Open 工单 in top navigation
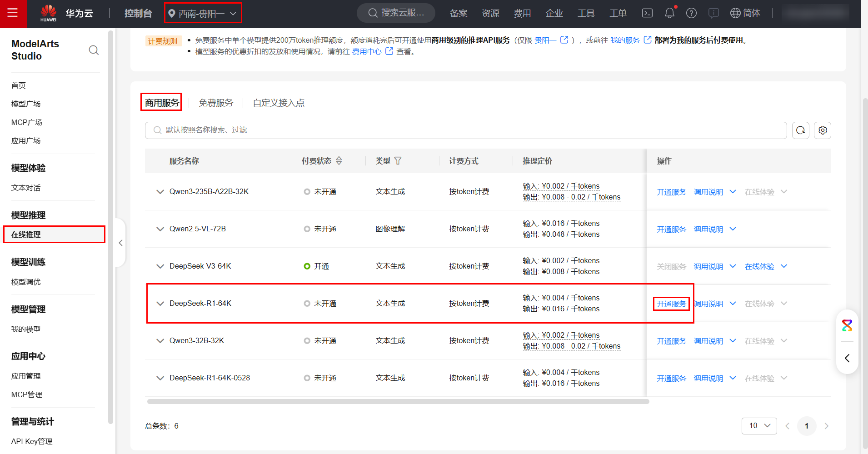Screen dimensions: 868x454 pos(618,13)
